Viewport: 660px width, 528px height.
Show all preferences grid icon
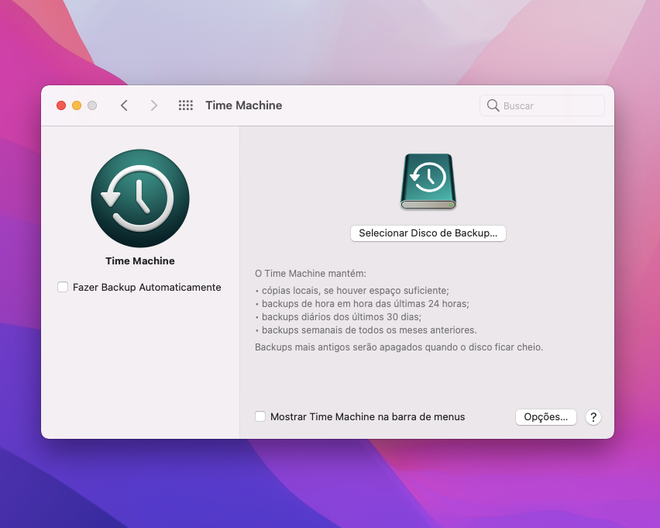[x=186, y=105]
